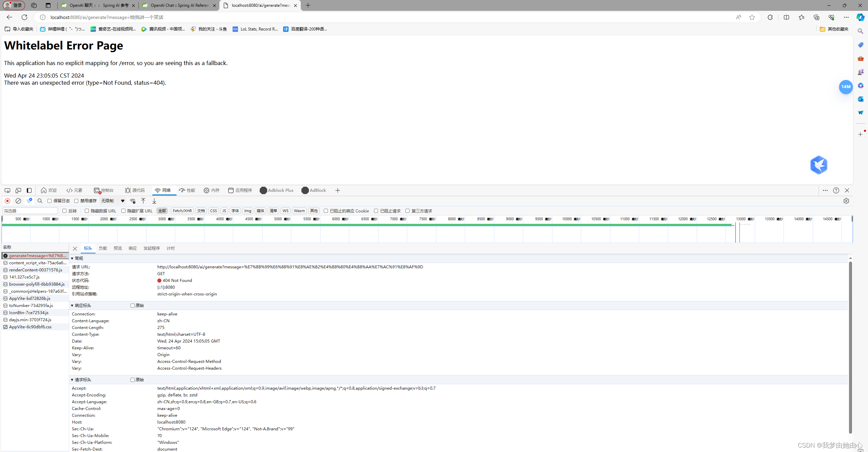Click the 筛选器 filter input field

point(31,211)
